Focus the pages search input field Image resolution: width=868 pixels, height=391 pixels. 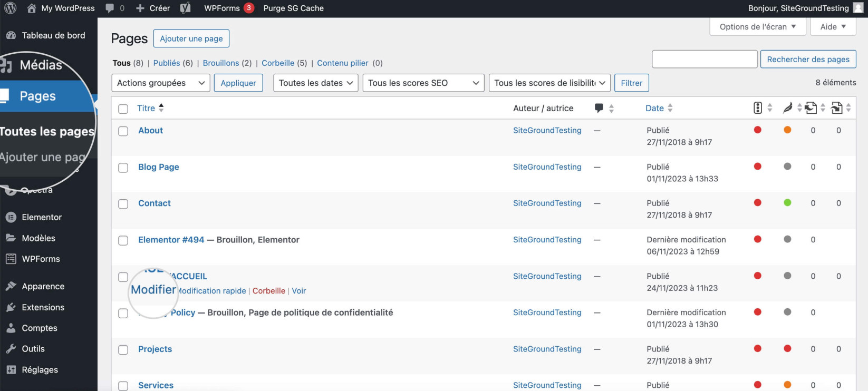point(705,59)
